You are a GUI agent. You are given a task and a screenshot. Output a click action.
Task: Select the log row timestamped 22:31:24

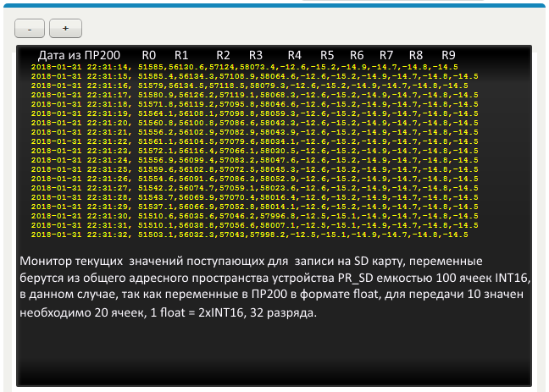click(x=254, y=160)
